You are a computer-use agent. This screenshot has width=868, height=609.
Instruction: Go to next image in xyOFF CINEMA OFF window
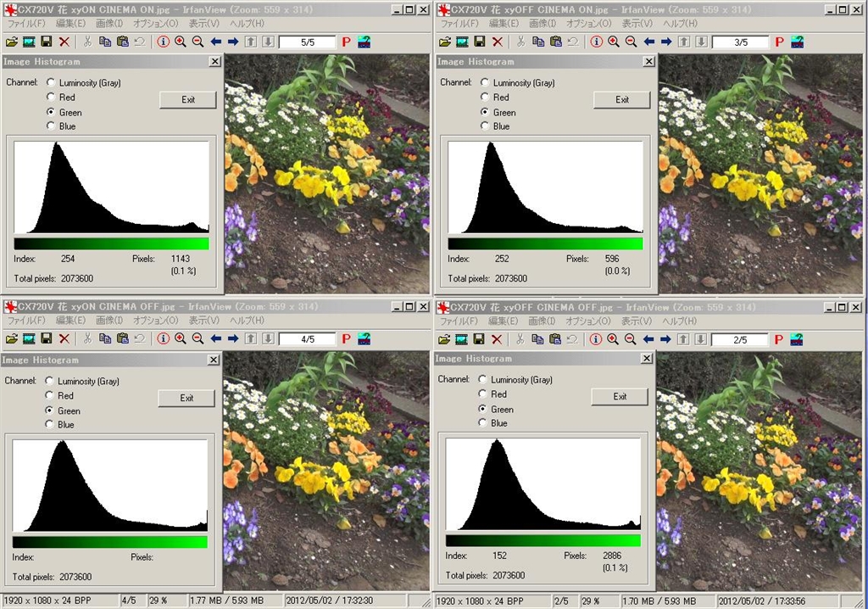(x=665, y=339)
